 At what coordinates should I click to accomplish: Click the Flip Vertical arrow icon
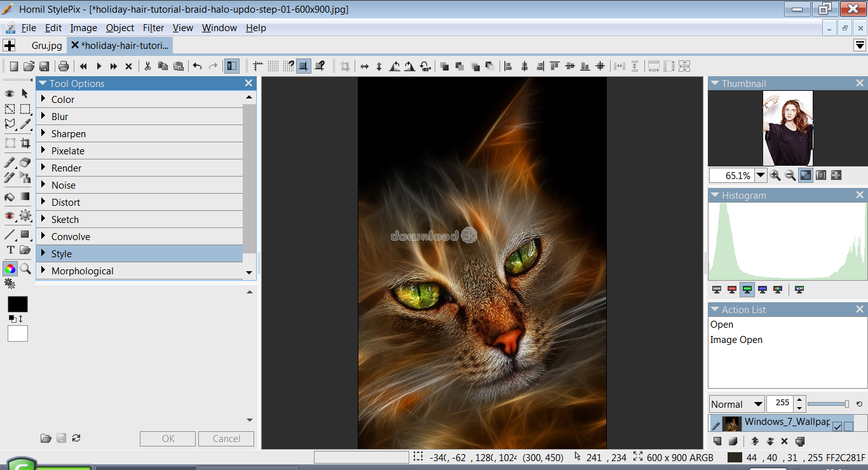click(379, 66)
